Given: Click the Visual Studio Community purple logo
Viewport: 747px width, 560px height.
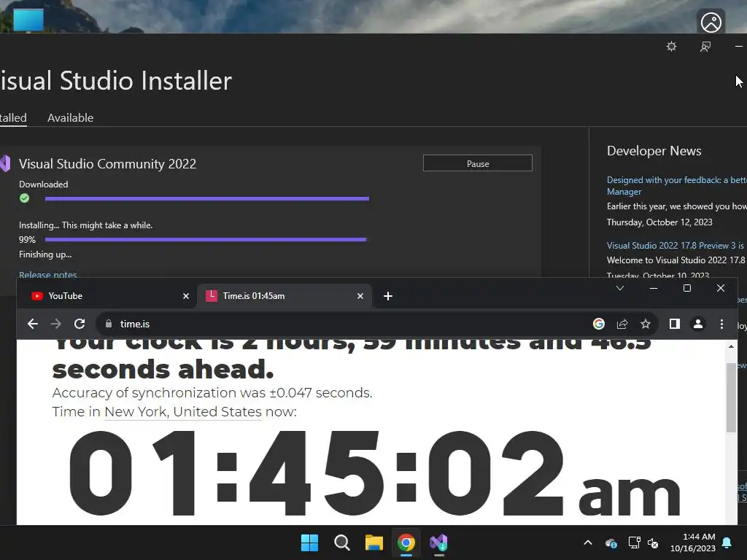Looking at the screenshot, I should 5,163.
